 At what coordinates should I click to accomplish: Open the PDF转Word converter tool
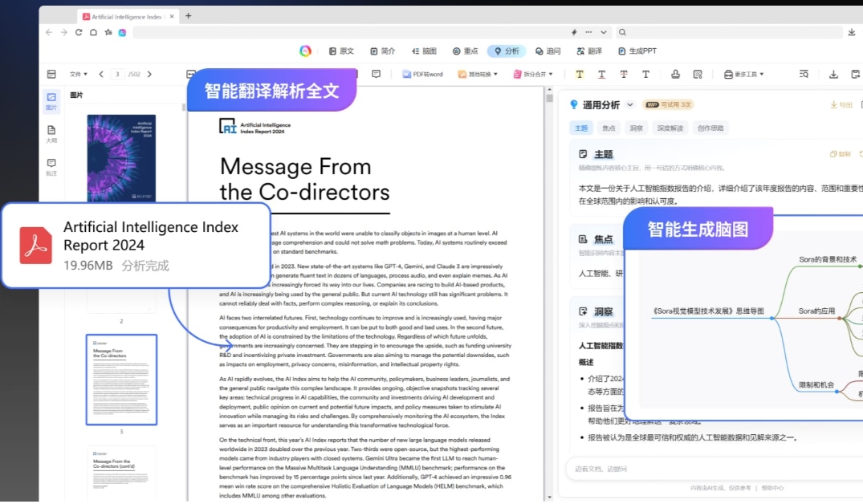point(425,73)
